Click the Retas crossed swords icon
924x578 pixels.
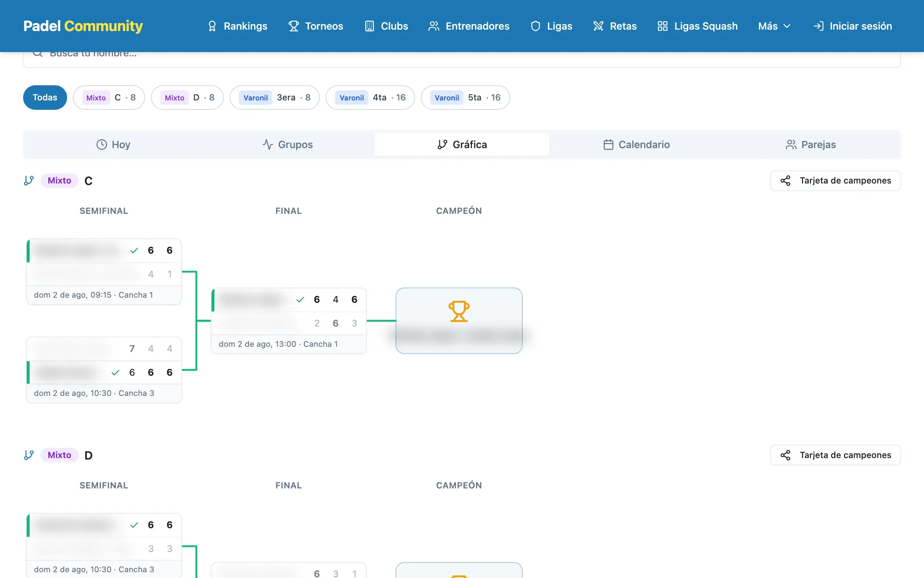598,26
